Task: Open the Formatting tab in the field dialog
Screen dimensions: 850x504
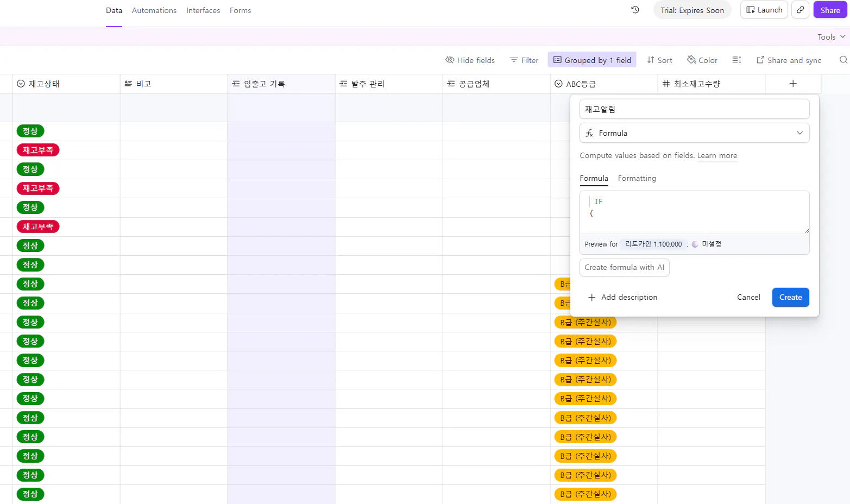Action: coord(637,178)
